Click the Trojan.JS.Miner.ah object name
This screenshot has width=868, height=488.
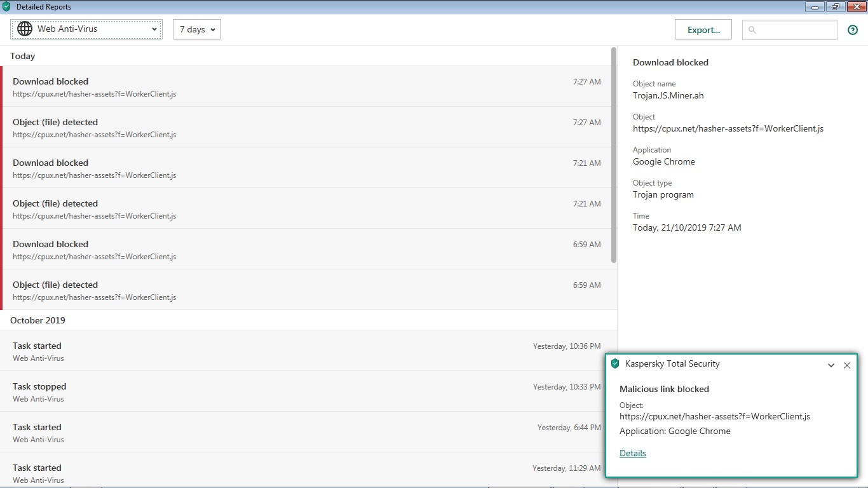click(668, 95)
